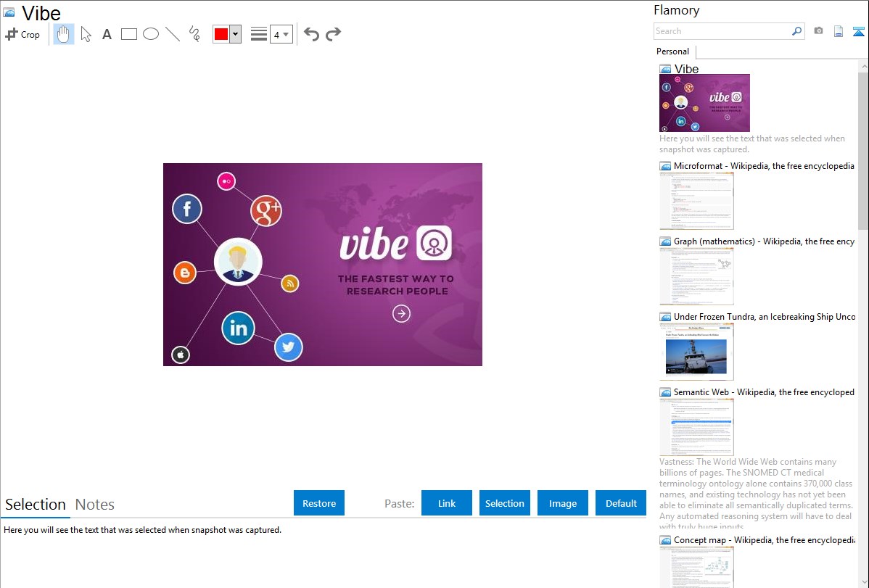Screen dimensions: 869x588
Task: Click the camera capture snapshot icon
Action: [818, 31]
